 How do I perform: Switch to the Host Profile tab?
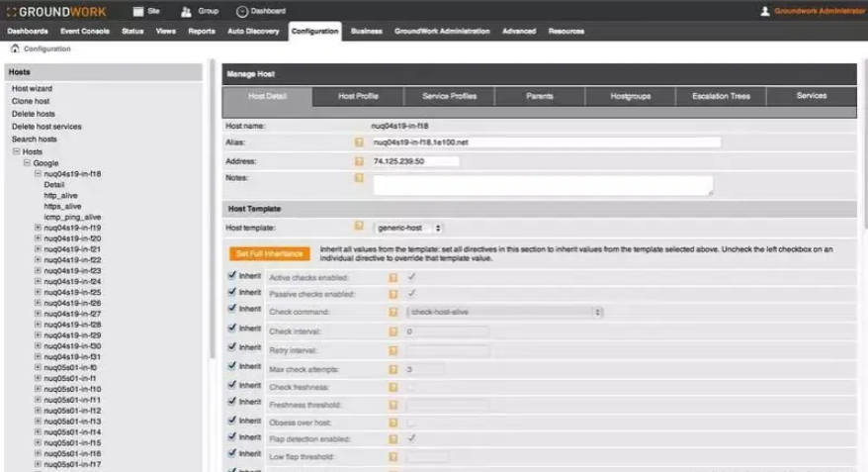click(358, 96)
